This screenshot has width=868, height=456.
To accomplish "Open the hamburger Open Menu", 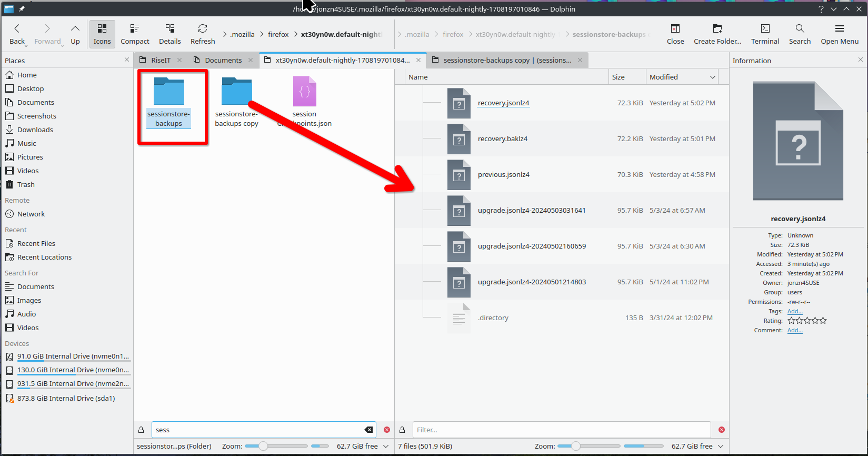I will click(840, 34).
